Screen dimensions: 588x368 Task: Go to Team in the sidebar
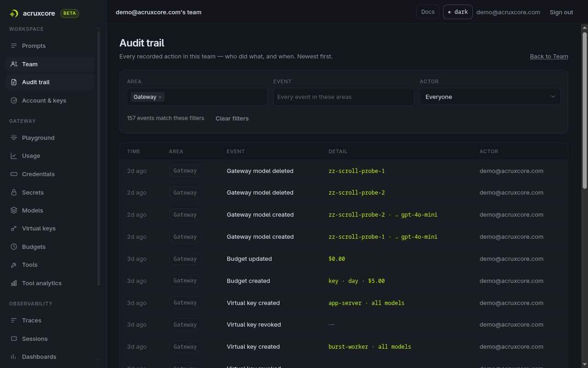(x=50, y=64)
